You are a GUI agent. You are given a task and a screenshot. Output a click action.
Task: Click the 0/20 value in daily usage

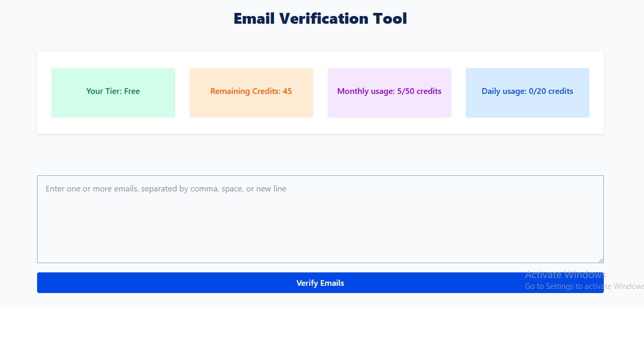537,91
